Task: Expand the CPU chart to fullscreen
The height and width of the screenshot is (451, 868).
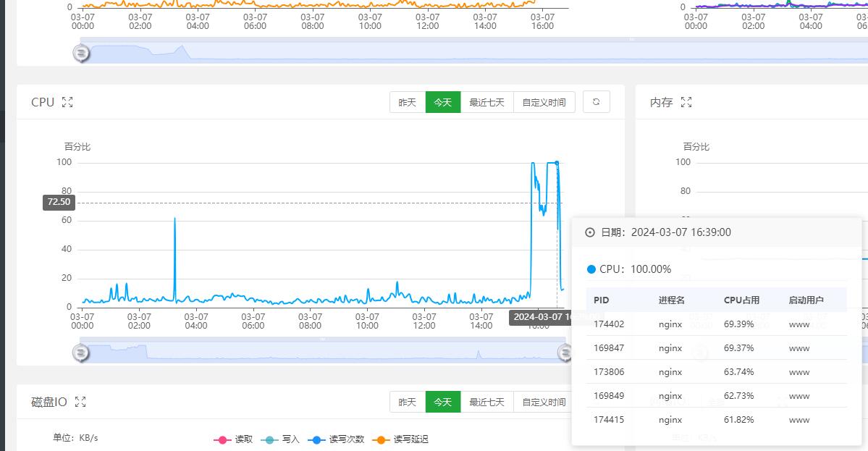Action: 67,102
